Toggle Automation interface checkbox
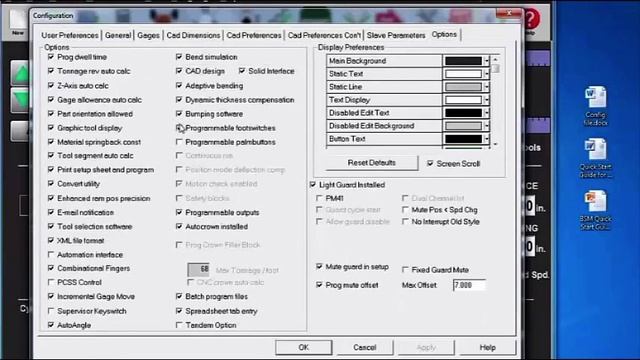640x360 pixels. click(x=51, y=255)
